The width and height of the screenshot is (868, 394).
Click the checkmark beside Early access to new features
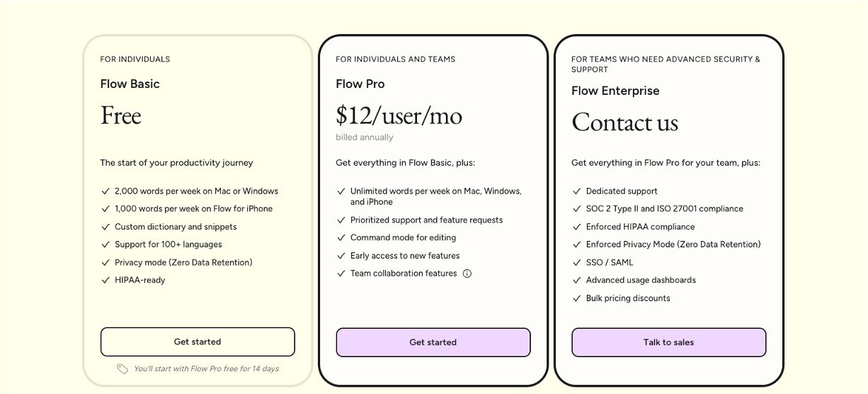(341, 256)
